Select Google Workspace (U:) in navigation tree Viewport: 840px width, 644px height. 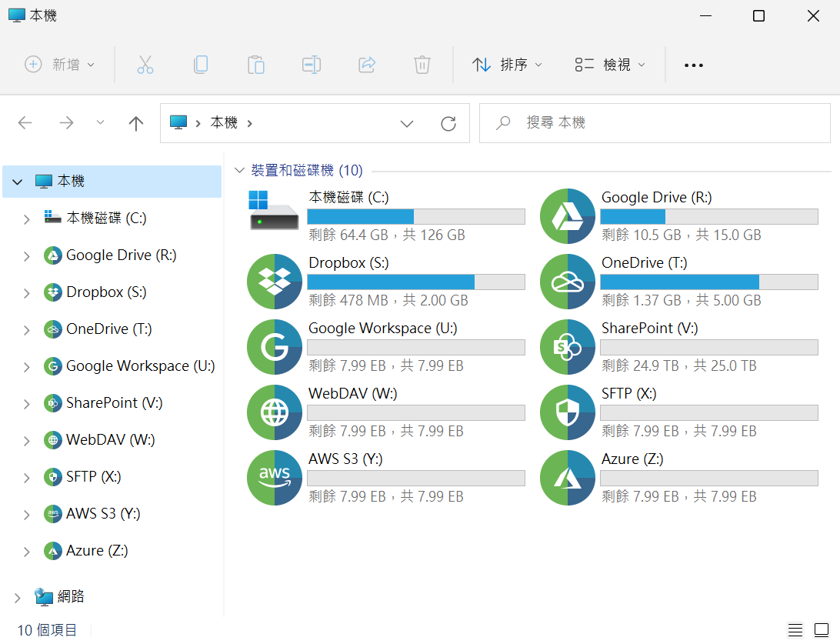click(x=130, y=366)
